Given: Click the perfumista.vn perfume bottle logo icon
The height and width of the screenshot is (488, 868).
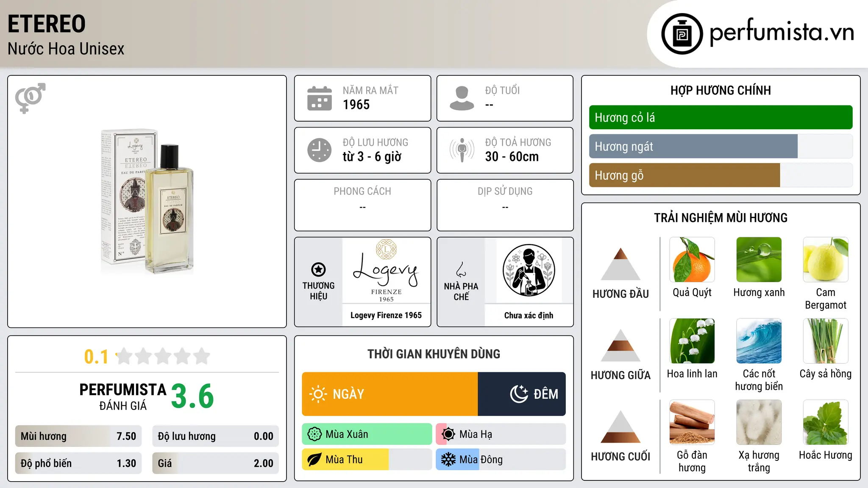Looking at the screenshot, I should (x=682, y=34).
